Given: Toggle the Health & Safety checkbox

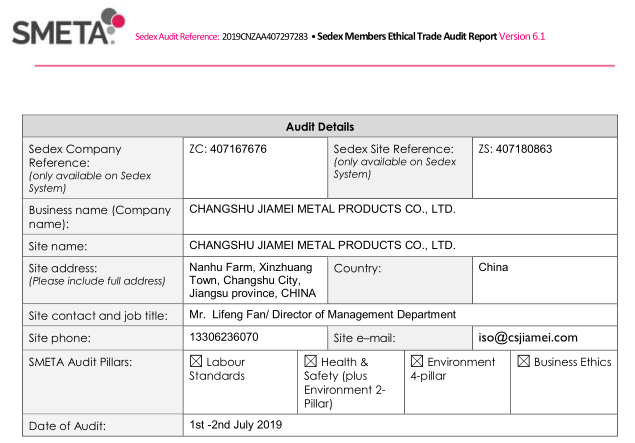Looking at the screenshot, I should 310,361.
